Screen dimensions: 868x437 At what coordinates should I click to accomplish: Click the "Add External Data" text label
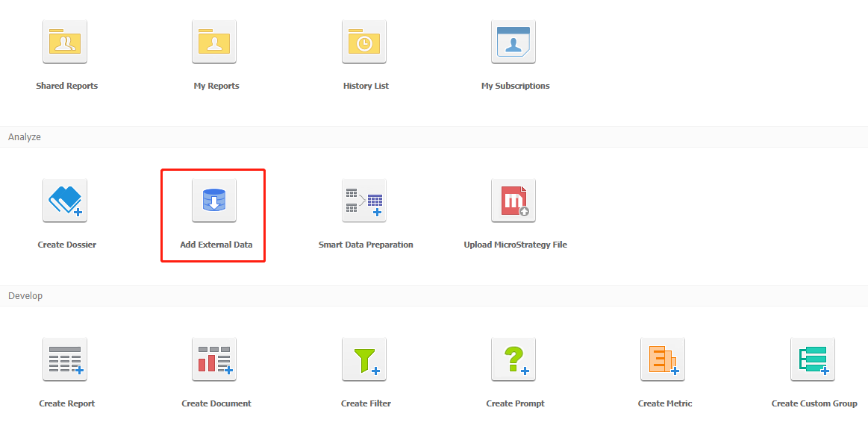[216, 245]
